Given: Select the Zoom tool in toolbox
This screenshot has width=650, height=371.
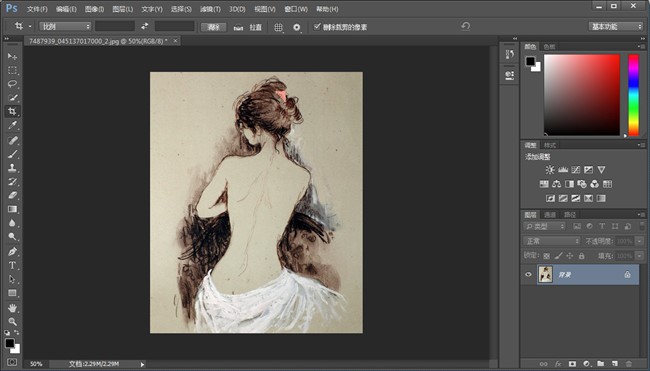Looking at the screenshot, I should coord(12,321).
